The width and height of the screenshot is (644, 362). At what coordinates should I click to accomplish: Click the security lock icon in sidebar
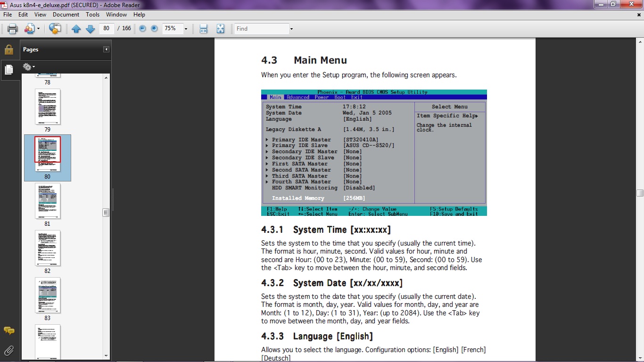click(x=9, y=49)
